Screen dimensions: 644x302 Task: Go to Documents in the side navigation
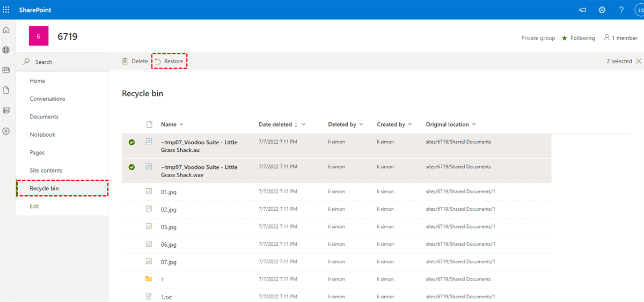point(44,116)
